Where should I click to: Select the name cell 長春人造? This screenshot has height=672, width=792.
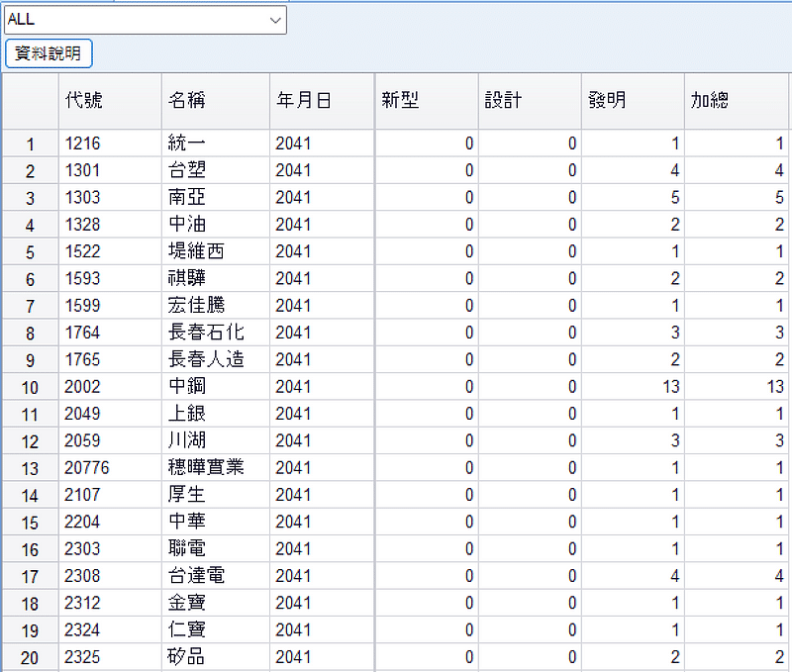coord(216,360)
